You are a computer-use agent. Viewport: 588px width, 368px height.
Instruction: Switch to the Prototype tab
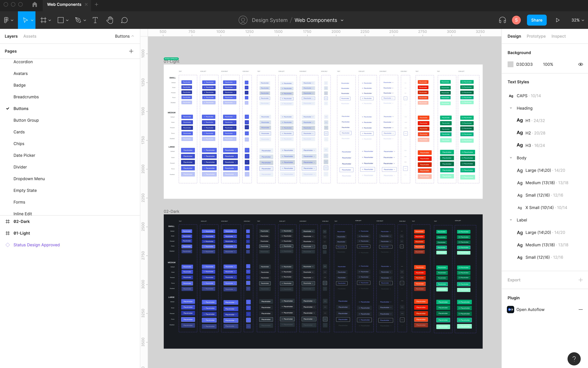[x=536, y=36]
